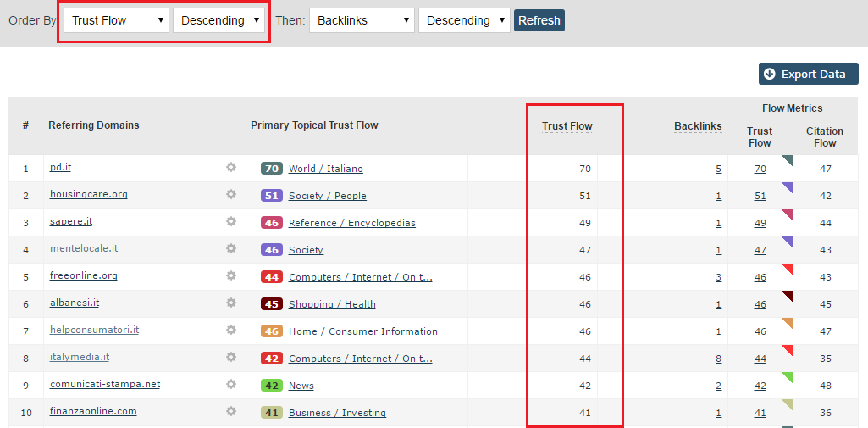Click Flow Metrics Trust Flow 41 for finanzaonline.com
Image resolution: width=868 pixels, height=428 pixels.
click(760, 413)
